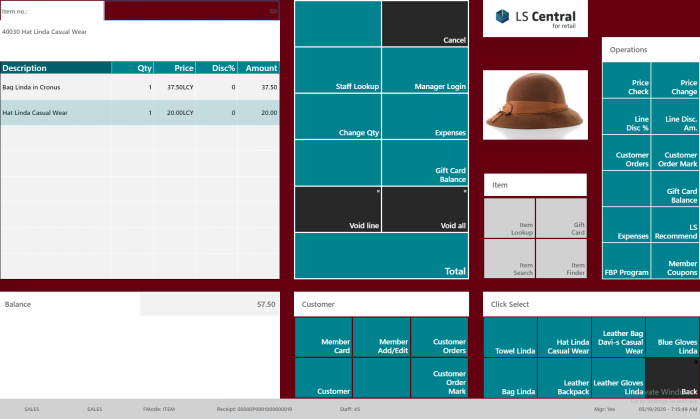
Task: Click the hat product image
Action: (x=535, y=105)
